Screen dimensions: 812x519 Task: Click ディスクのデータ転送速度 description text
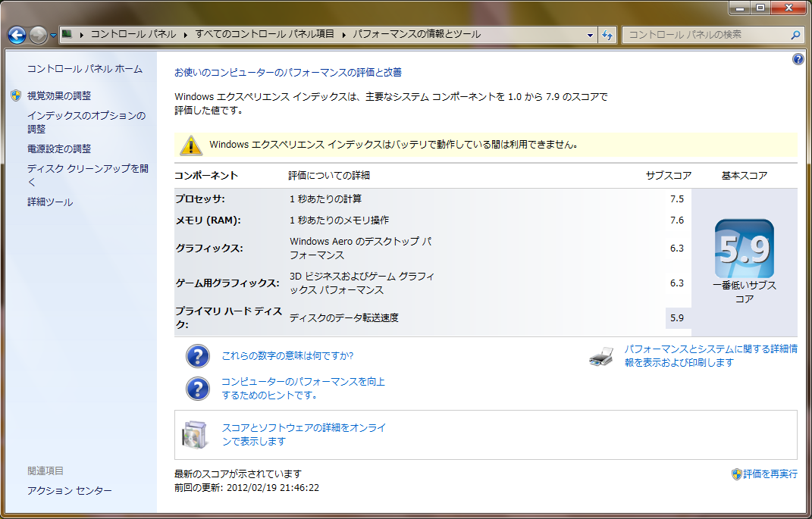(344, 317)
